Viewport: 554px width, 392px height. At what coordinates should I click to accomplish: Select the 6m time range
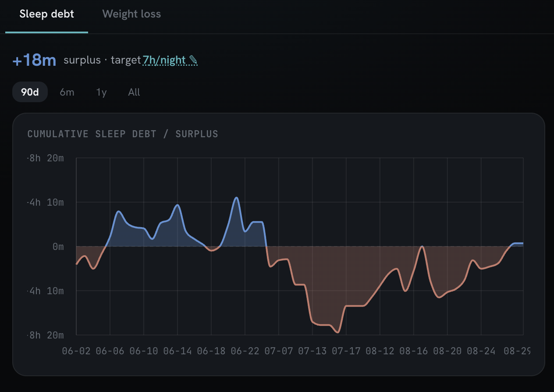click(x=67, y=92)
